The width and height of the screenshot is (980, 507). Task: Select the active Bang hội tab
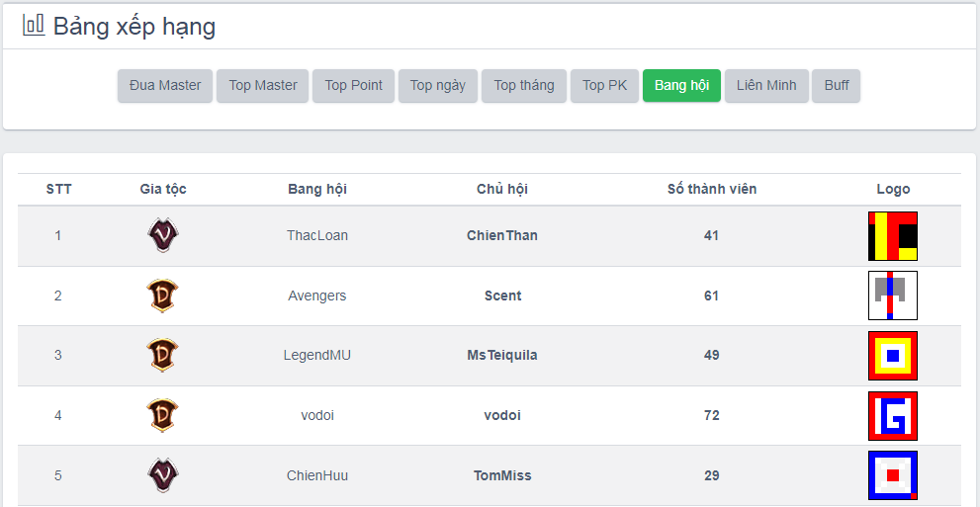point(681,85)
